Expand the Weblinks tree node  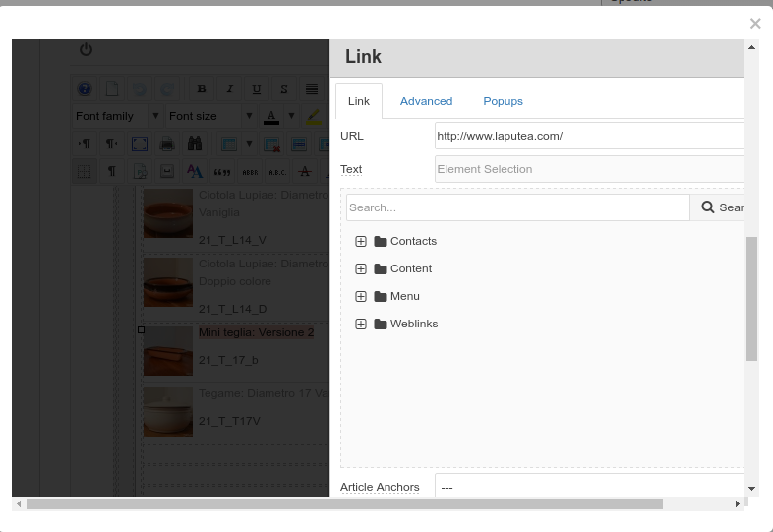pos(361,324)
